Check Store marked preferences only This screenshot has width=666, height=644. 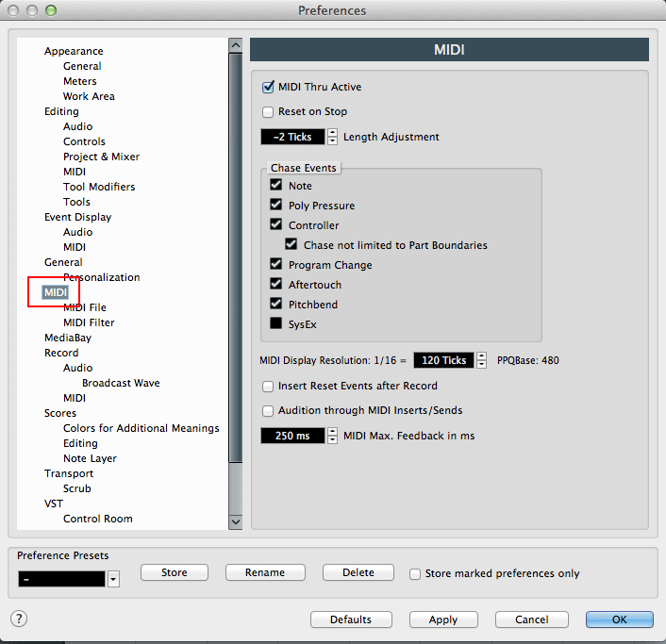pos(415,574)
